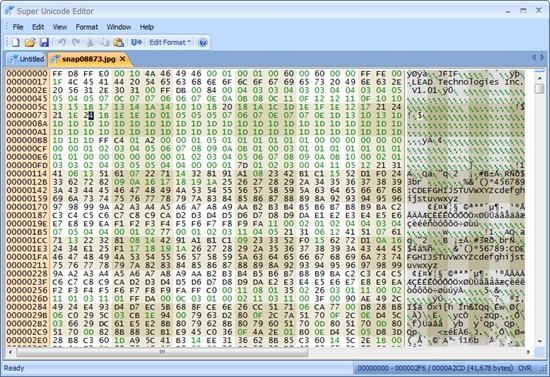Close the snap08873.jpg tab
Screen dimensions: 550x377
122,59
